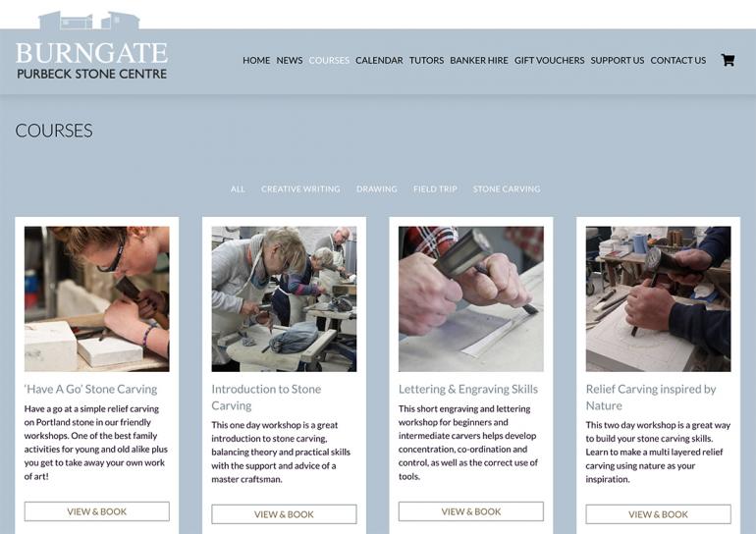Open the Tutors page
Screen dimensions: 756x534
point(426,60)
